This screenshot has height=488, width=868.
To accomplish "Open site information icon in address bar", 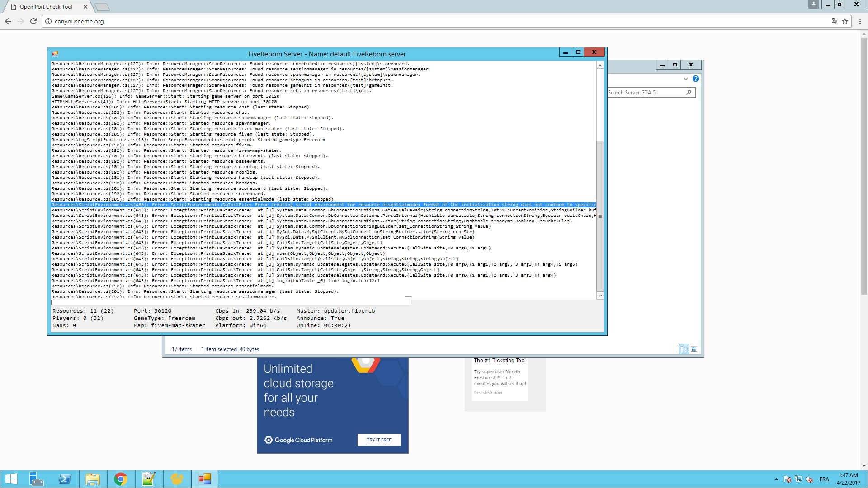I will (48, 21).
